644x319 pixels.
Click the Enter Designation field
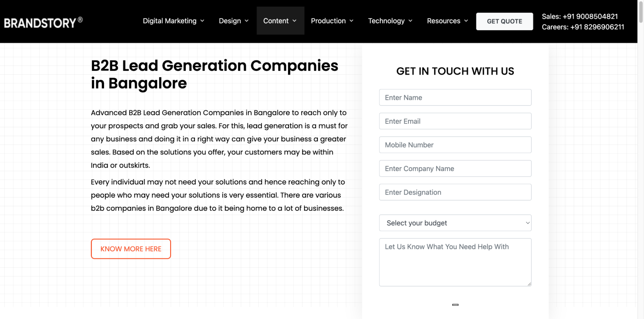point(455,192)
